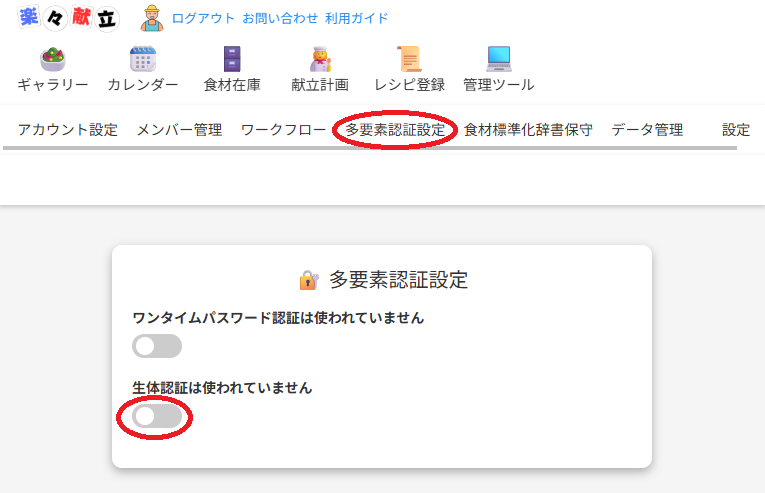Image resolution: width=765 pixels, height=493 pixels.
Task: Click ワンタイムパスワード認証は使われていません text
Action: coord(278,318)
